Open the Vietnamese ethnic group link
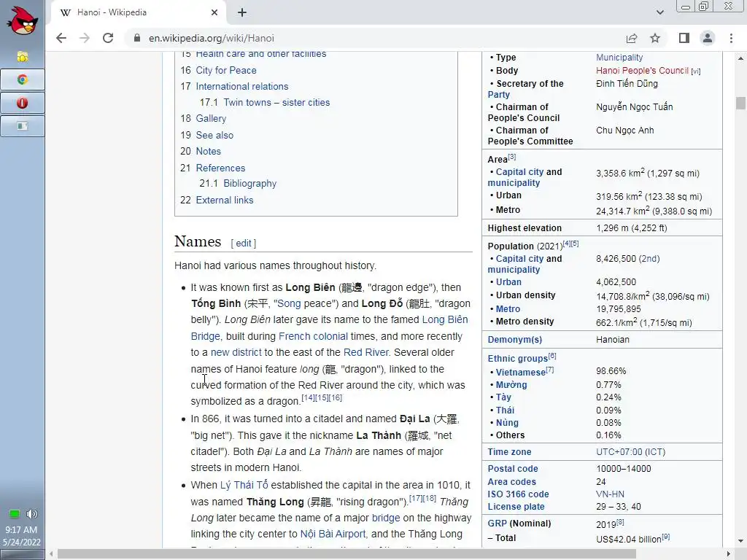 click(x=520, y=373)
